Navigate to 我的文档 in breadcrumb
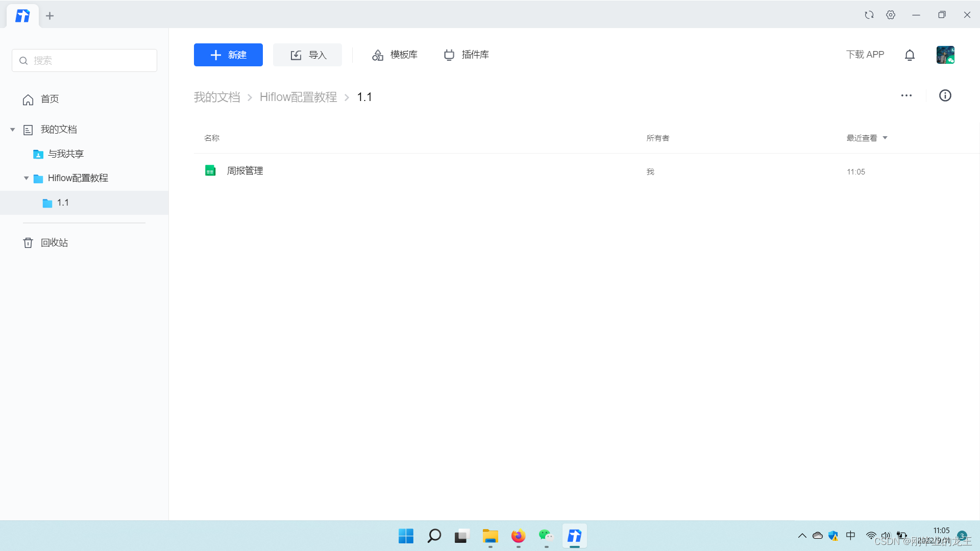 [216, 97]
